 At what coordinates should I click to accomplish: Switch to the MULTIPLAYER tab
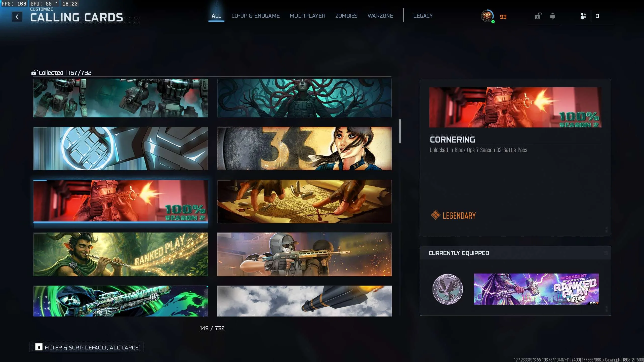307,16
